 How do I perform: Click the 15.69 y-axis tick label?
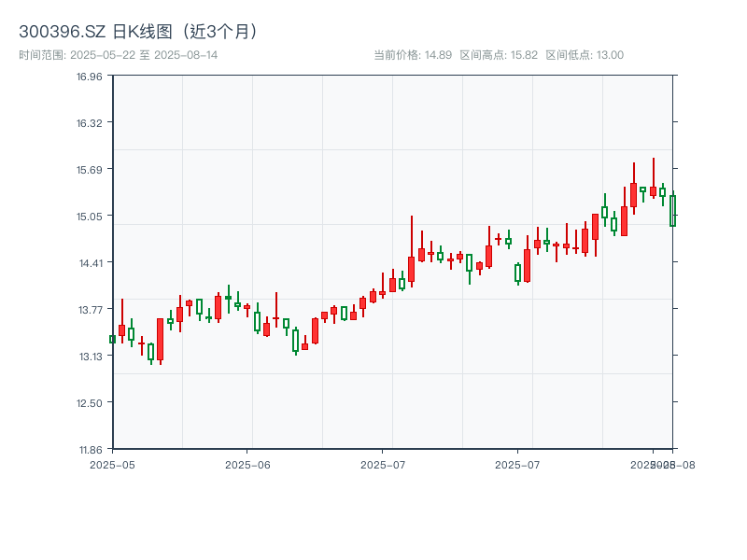89,170
